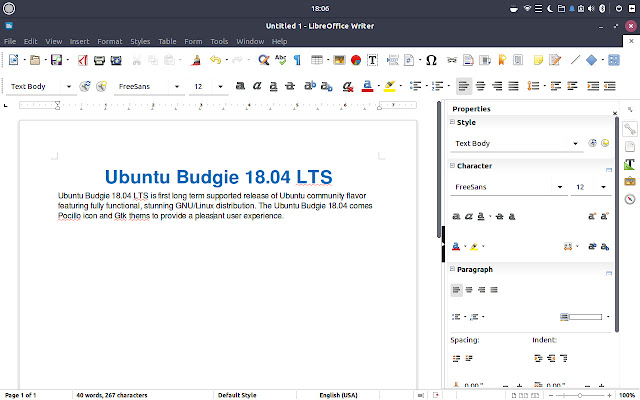Click the zoom slider in status bar
Viewport: 640px width, 400px height.
click(580, 395)
